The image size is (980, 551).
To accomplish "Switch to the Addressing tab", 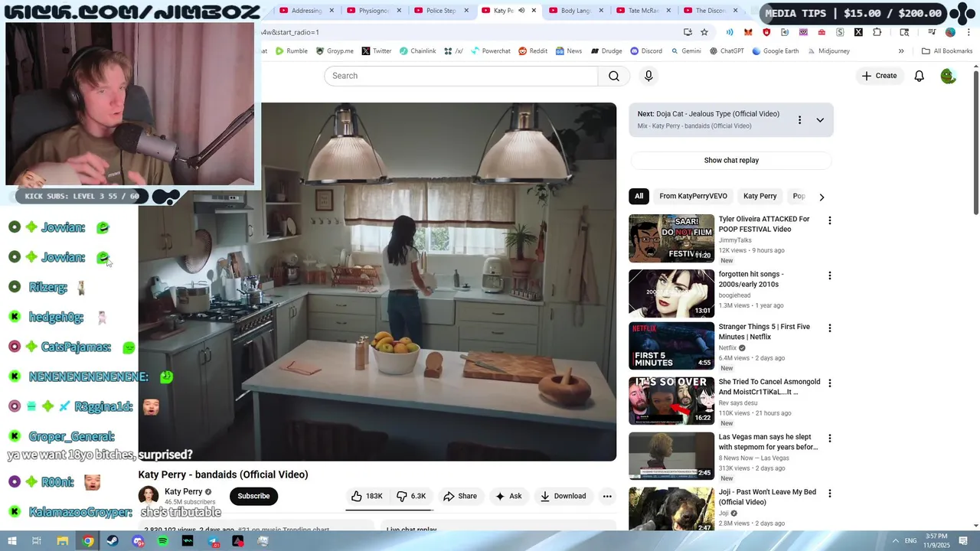I will tap(305, 11).
